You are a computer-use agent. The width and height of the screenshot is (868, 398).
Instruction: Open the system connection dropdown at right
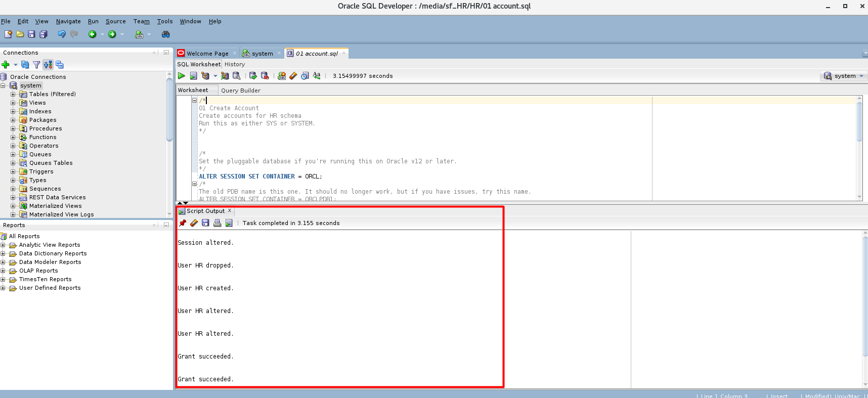[861, 76]
